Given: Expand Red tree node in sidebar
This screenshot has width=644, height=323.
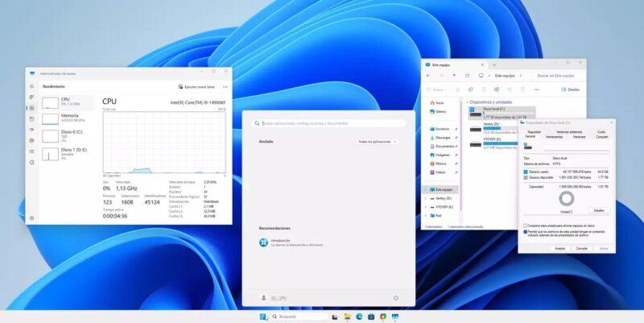Looking at the screenshot, I should click(x=426, y=215).
